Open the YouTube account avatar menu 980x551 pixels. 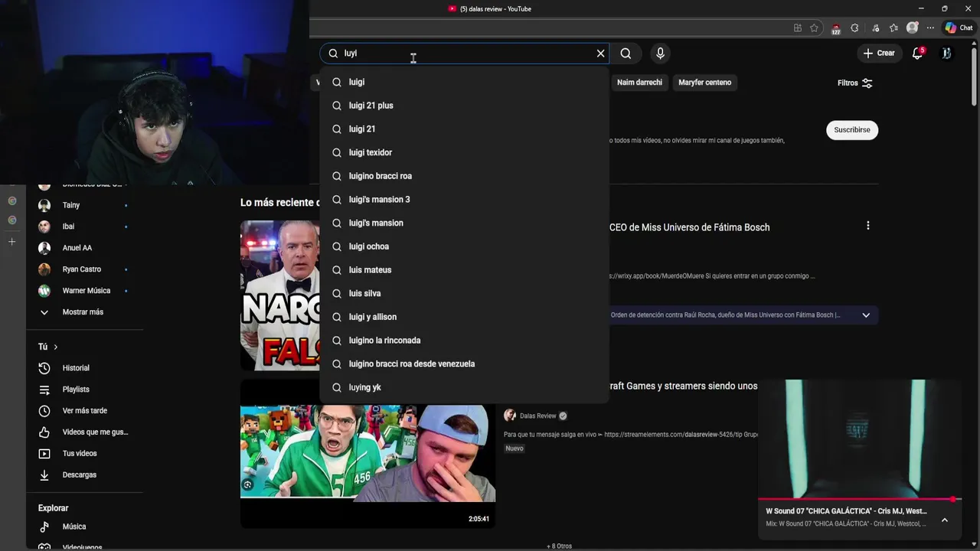pyautogui.click(x=946, y=54)
